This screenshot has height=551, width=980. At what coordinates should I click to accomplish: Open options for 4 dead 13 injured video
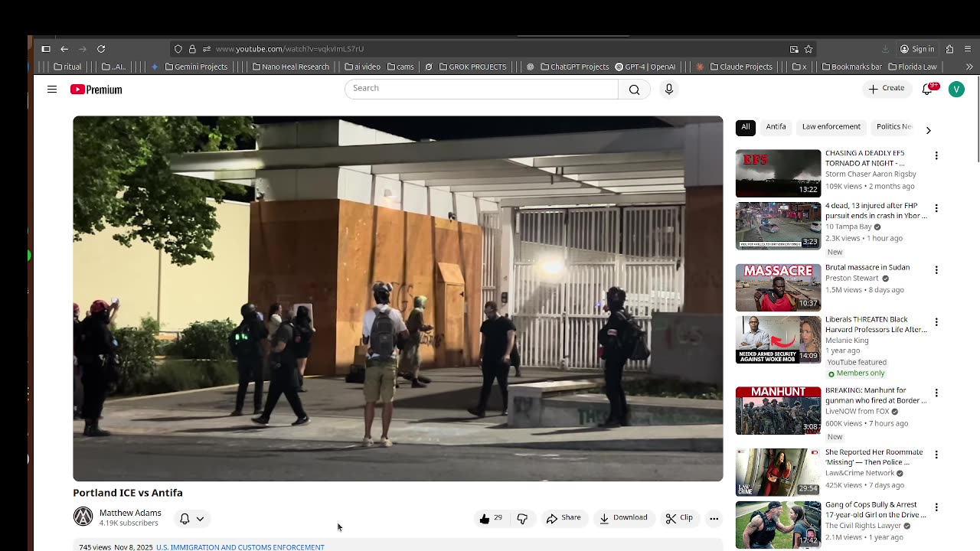coord(936,208)
